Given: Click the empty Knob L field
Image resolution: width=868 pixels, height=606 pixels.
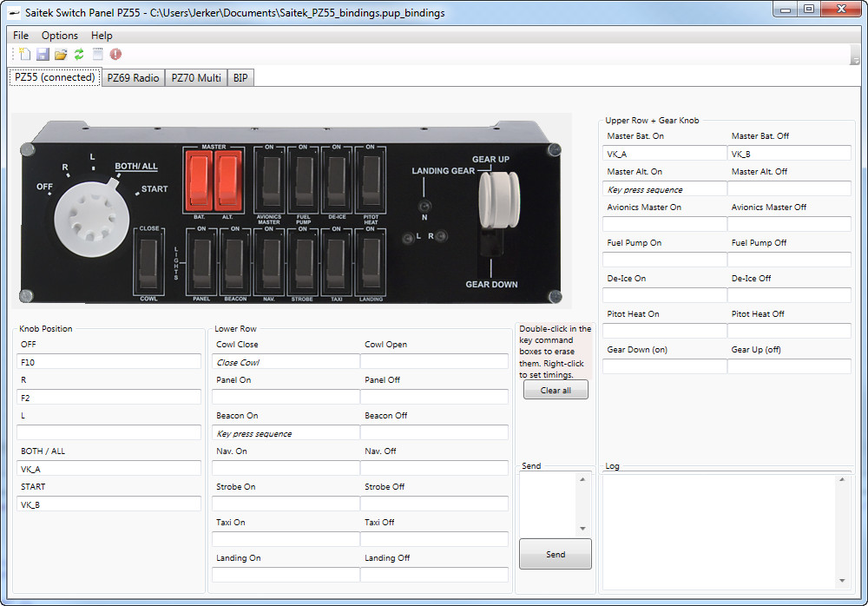Looking at the screenshot, I should coord(108,432).
